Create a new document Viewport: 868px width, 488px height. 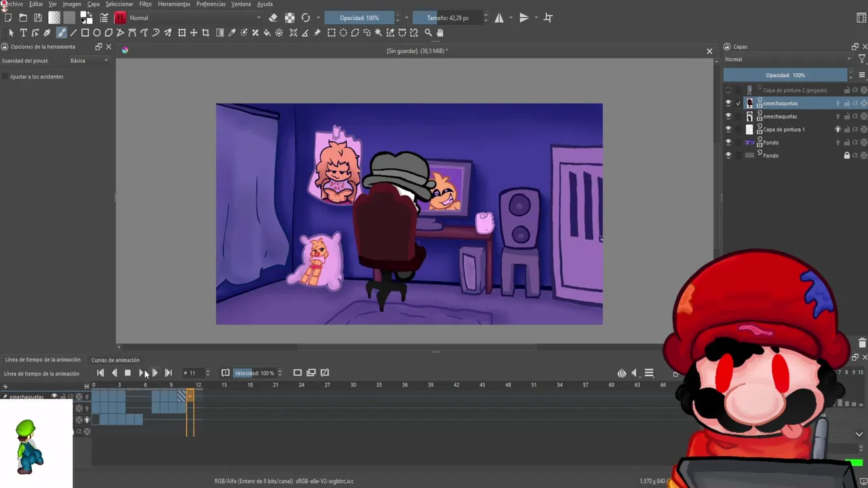(7, 18)
